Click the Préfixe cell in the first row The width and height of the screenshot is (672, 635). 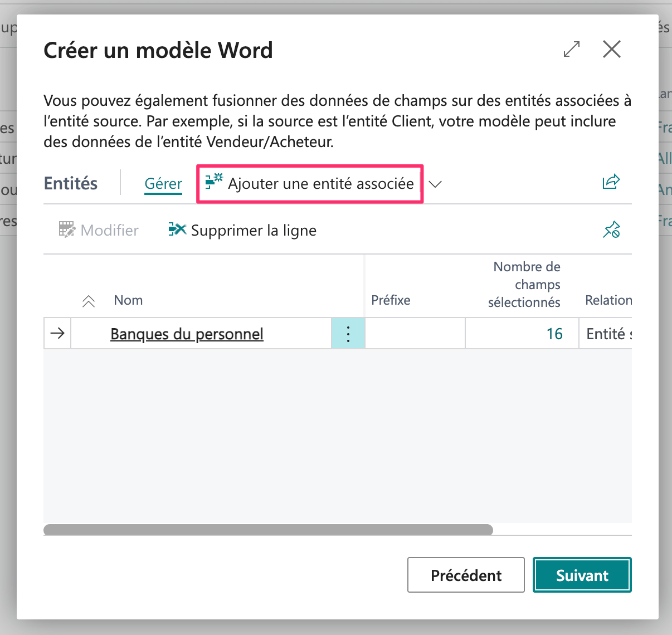tap(415, 334)
